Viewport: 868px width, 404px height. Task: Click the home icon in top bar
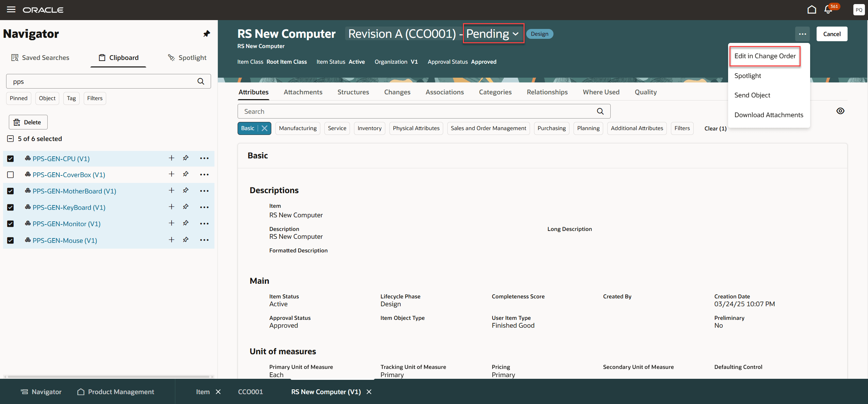point(811,10)
